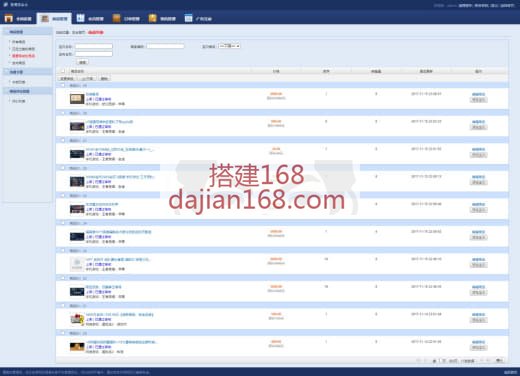
Task: Click the logo icon in title bar
Action: click(6, 4)
